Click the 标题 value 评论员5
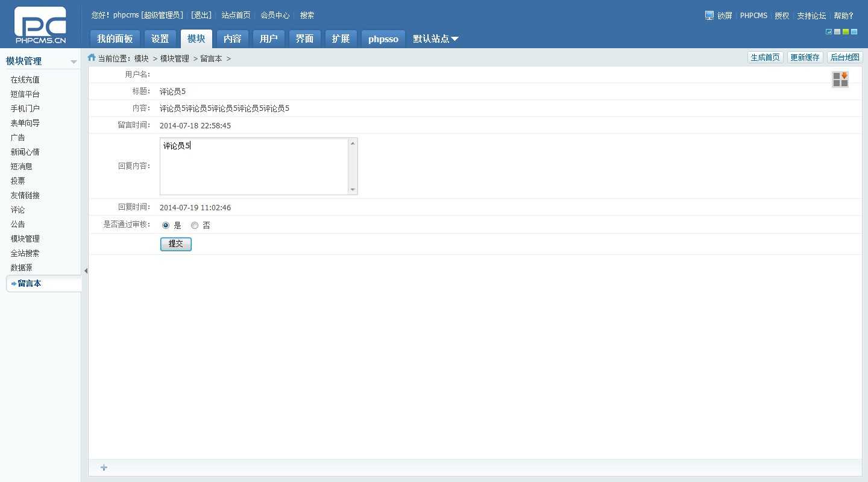The image size is (868, 482). tap(173, 92)
